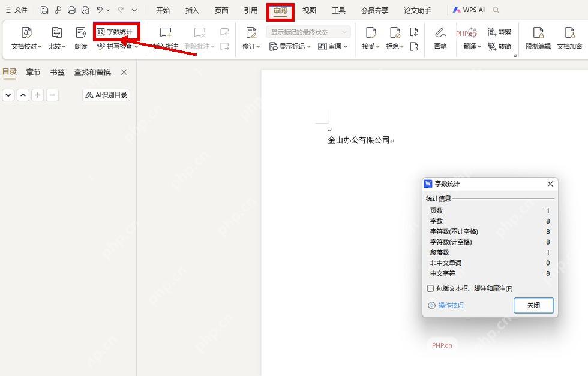Jump to next revision icon
The height and width of the screenshot is (376, 588).
(x=414, y=47)
